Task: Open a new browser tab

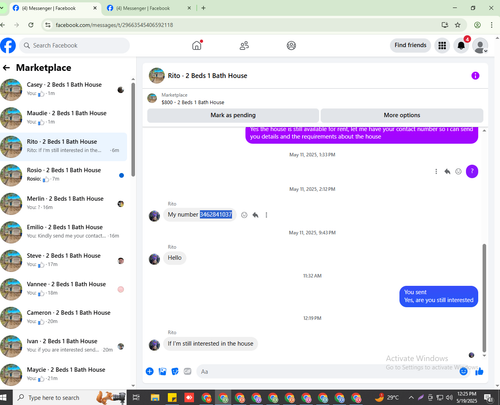Action: click(203, 8)
